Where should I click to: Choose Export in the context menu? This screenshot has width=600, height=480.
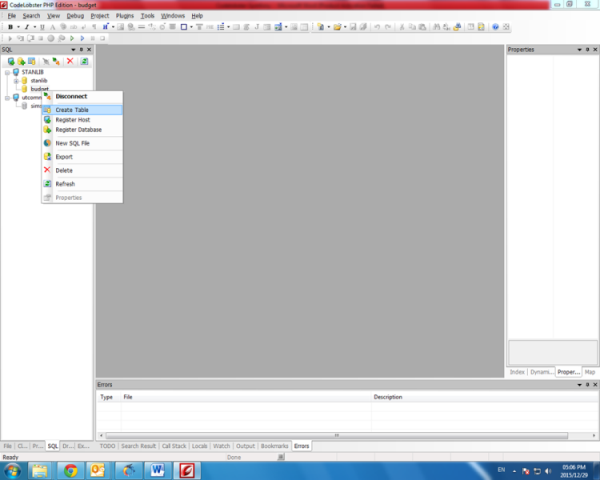[64, 157]
